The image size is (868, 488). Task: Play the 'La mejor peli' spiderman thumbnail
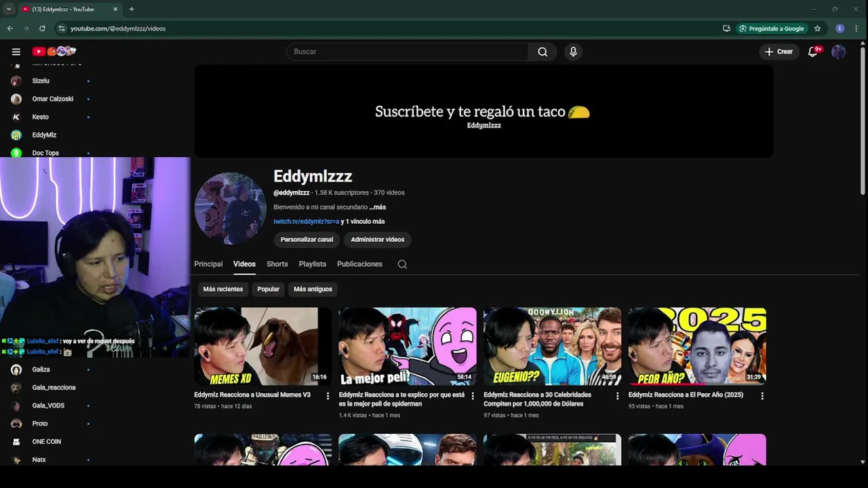coord(408,346)
